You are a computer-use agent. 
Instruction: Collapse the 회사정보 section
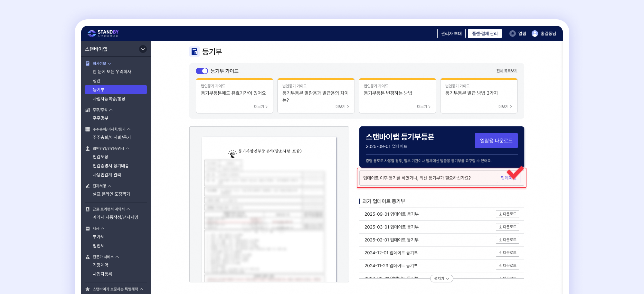pyautogui.click(x=109, y=64)
